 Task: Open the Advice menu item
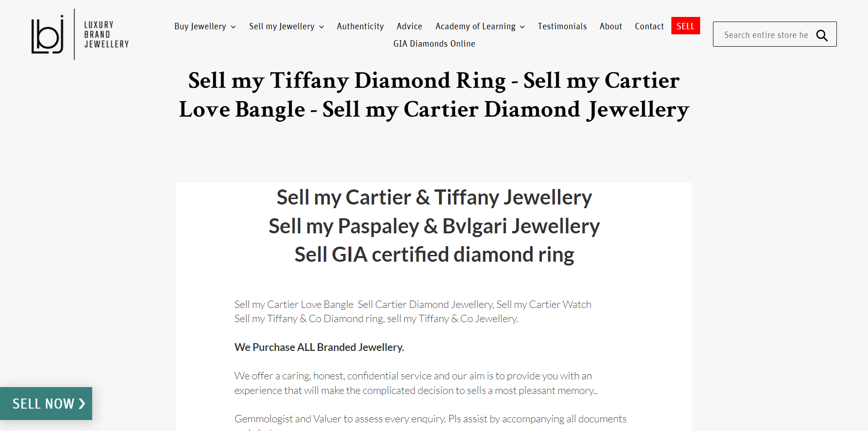409,27
